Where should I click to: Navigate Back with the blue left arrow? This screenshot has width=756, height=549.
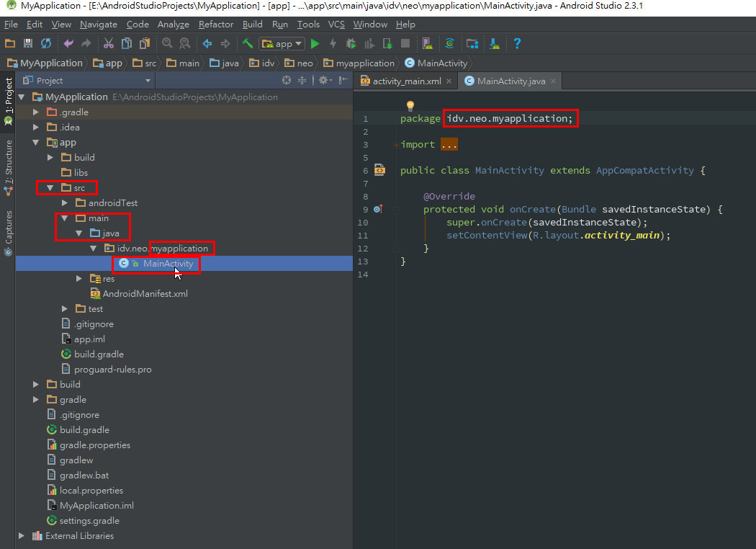tap(207, 44)
